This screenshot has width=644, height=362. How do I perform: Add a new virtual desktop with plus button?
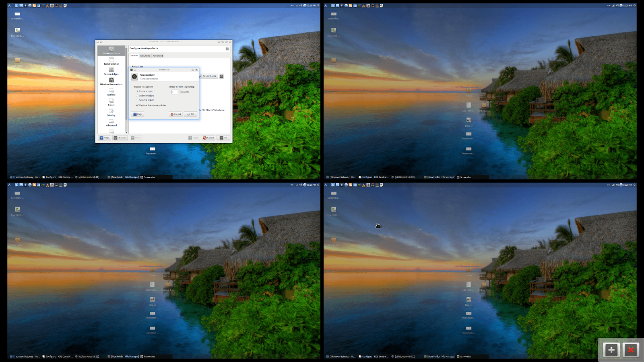[611, 350]
